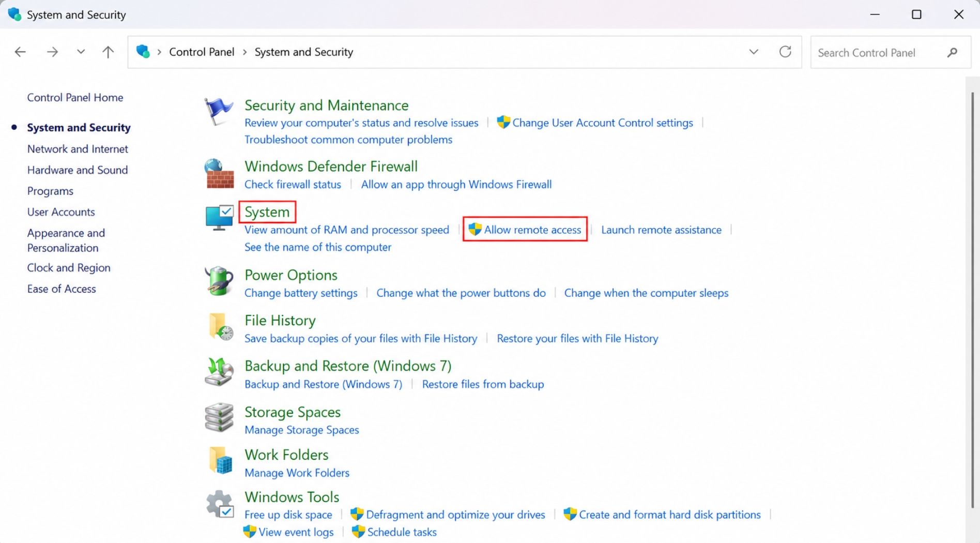The image size is (980, 543).
Task: Click the Control Panel breadcrumb
Action: click(202, 52)
